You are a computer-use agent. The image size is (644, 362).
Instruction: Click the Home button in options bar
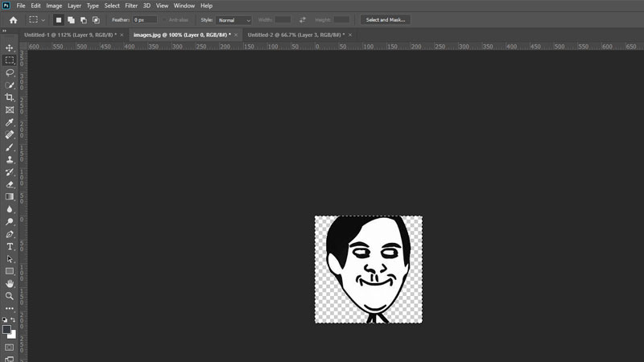tap(13, 19)
